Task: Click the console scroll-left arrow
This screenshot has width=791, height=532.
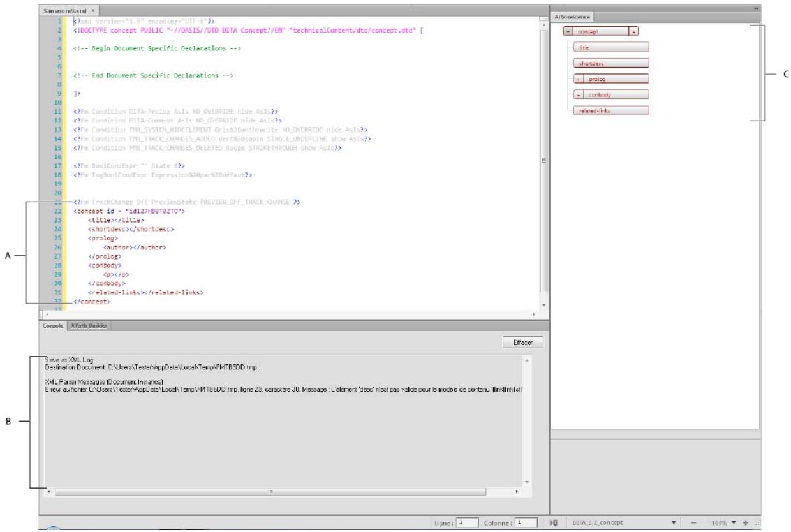Action: pyautogui.click(x=50, y=492)
